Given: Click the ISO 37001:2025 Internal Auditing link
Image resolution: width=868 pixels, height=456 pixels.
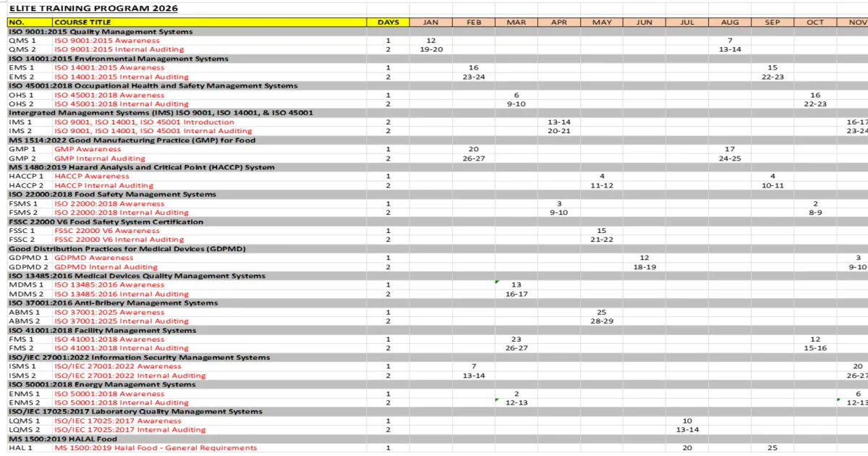Looking at the screenshot, I should (121, 321).
